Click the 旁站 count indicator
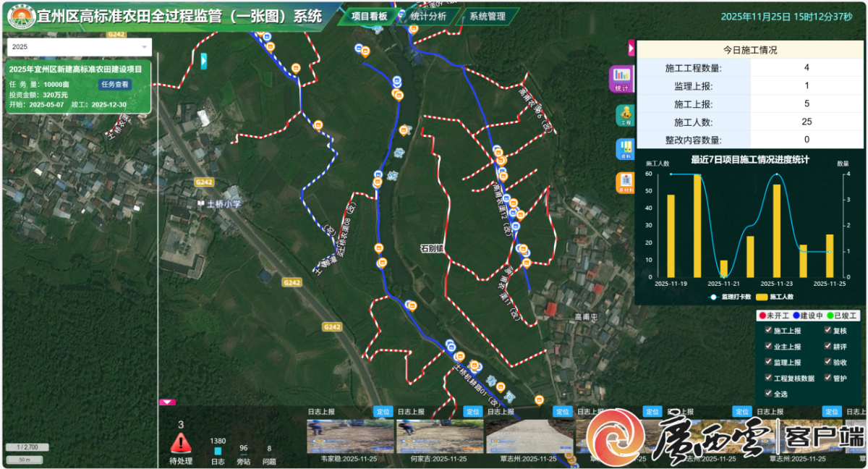 244,449
